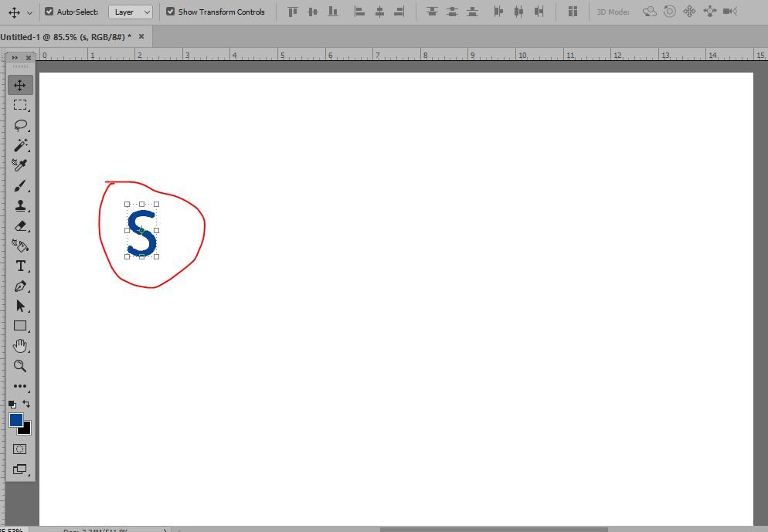Image resolution: width=768 pixels, height=532 pixels.
Task: Select the Brush tool
Action: pyautogui.click(x=20, y=186)
